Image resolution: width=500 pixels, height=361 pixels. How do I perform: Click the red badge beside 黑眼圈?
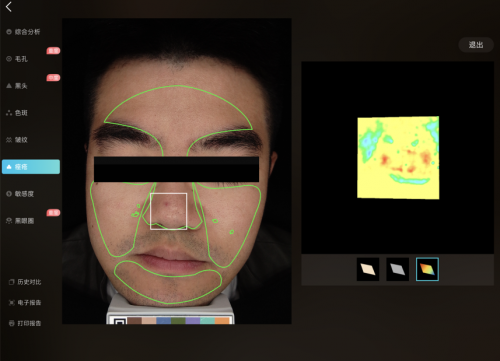[53, 213]
